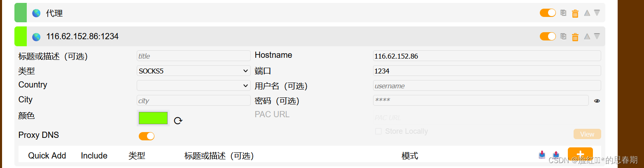
Task: Toggle the Proxy DNS switch
Action: (x=147, y=136)
